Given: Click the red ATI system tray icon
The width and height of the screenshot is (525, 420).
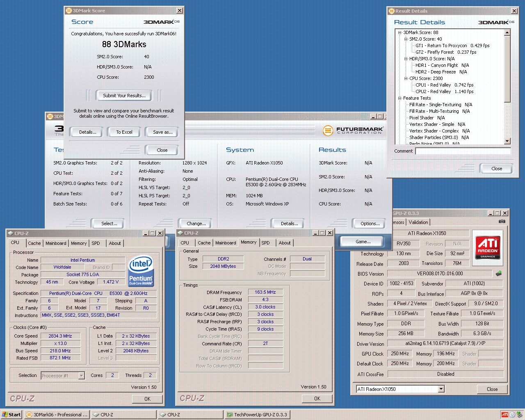Looking at the screenshot, I should [505, 415].
